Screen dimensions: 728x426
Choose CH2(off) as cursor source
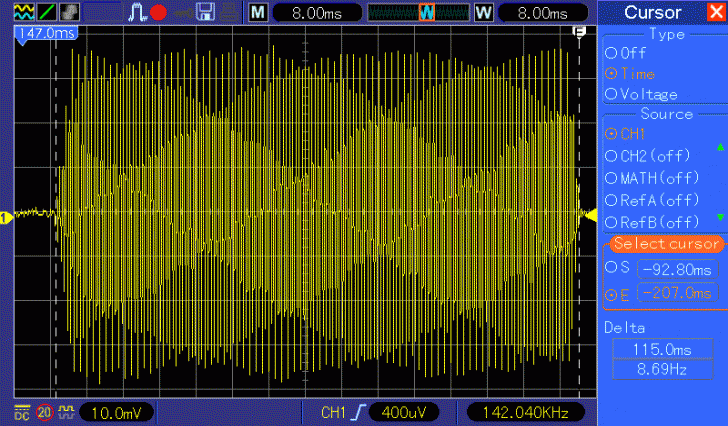[648, 156]
